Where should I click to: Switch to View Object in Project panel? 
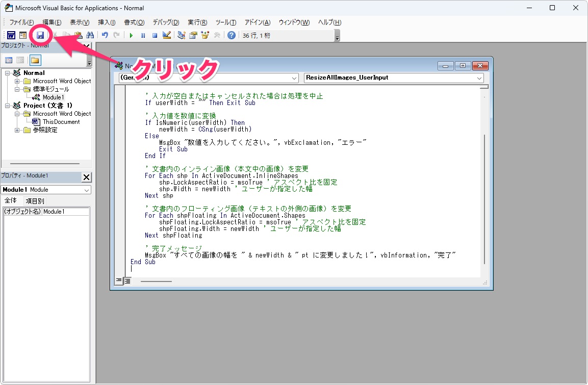[x=19, y=60]
